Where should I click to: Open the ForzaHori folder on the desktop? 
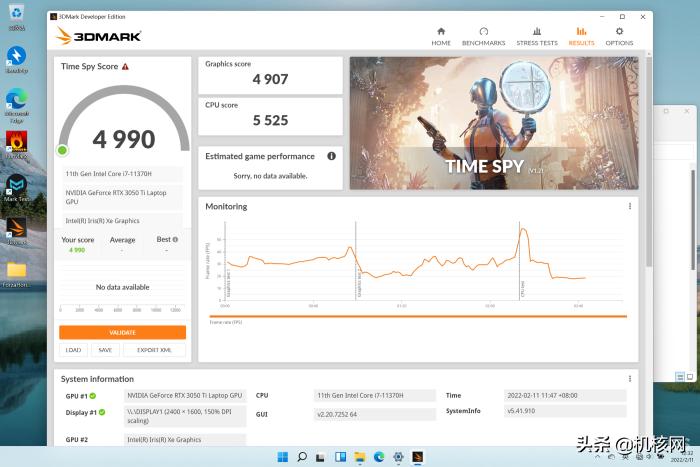point(17,275)
